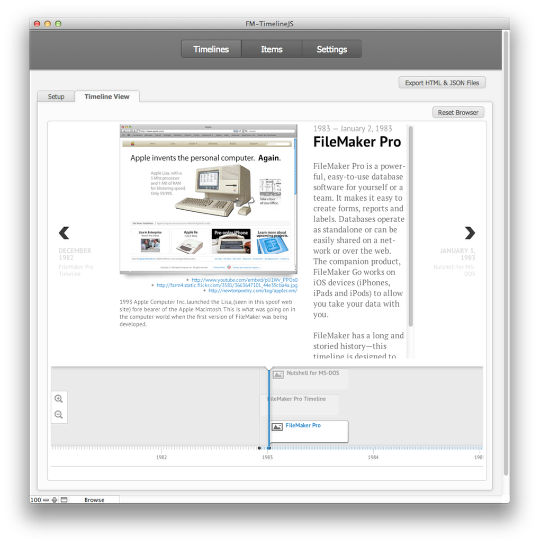Toggle the status toolbar icon
Screen dimensions: 540x545
pyautogui.click(x=64, y=500)
